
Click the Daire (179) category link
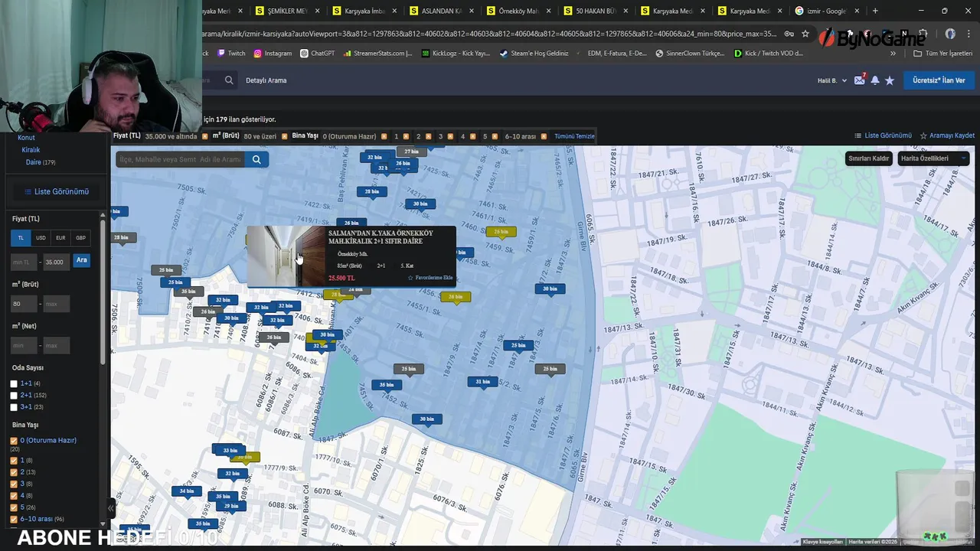point(41,162)
